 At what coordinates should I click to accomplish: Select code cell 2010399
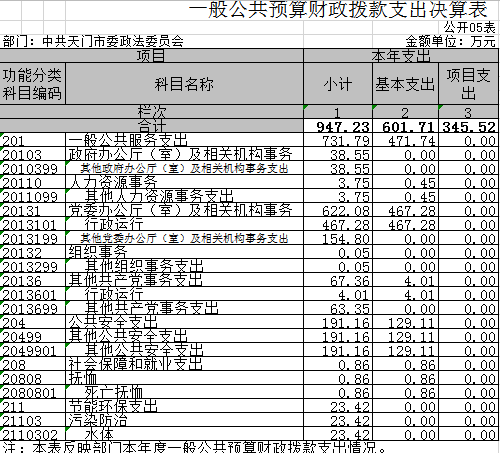pyautogui.click(x=33, y=168)
